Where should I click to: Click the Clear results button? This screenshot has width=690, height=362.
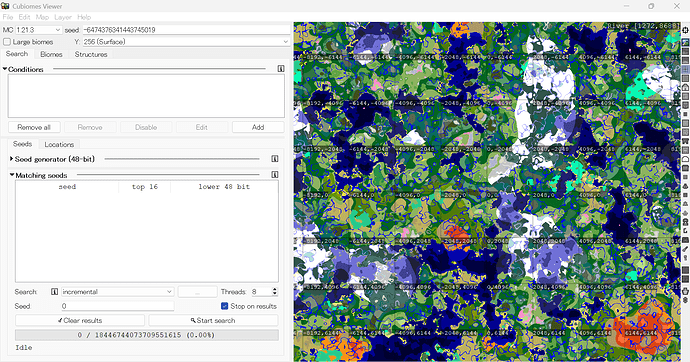coord(80,320)
